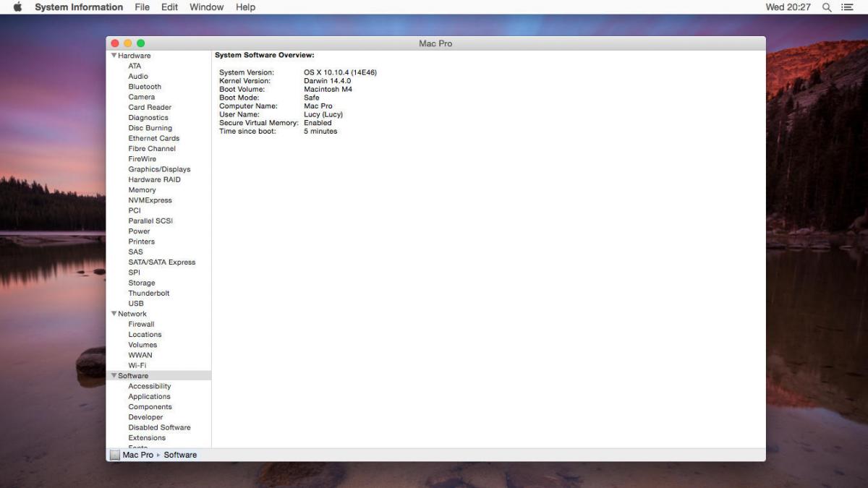868x488 pixels.
Task: Select WWAN under Network
Action: click(140, 355)
